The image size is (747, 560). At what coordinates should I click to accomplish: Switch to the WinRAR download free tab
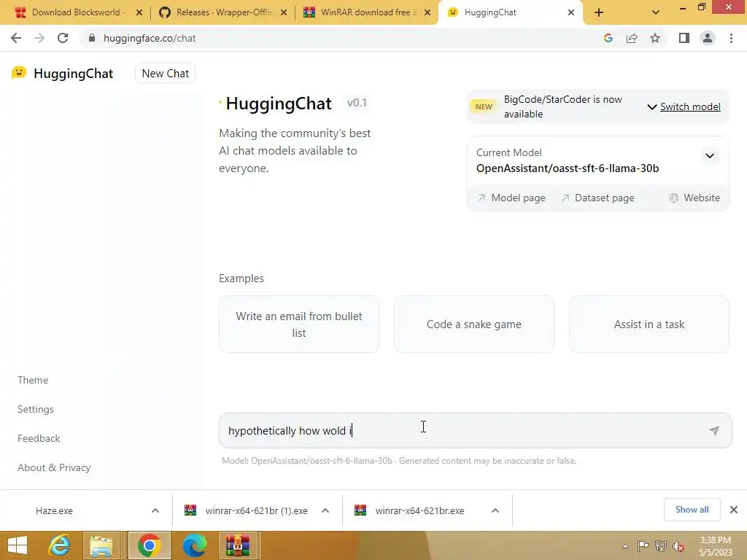[366, 12]
